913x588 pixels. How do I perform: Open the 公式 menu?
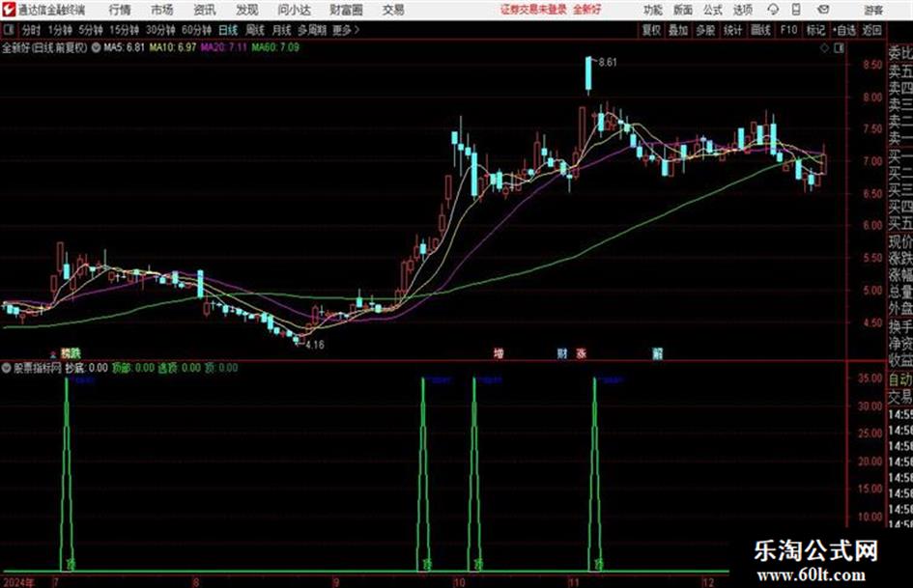click(713, 10)
